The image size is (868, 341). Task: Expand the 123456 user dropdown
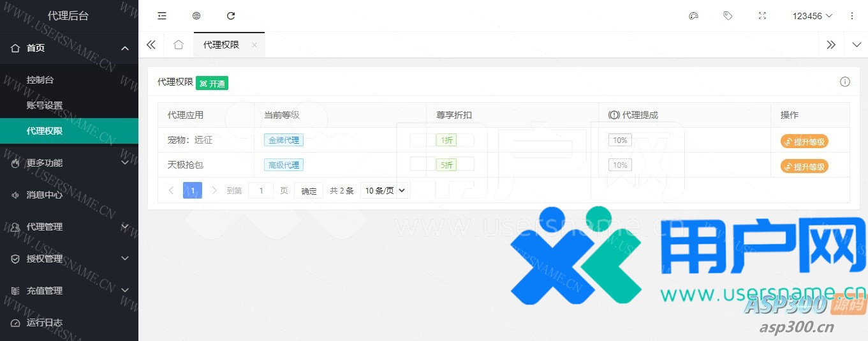click(x=813, y=16)
